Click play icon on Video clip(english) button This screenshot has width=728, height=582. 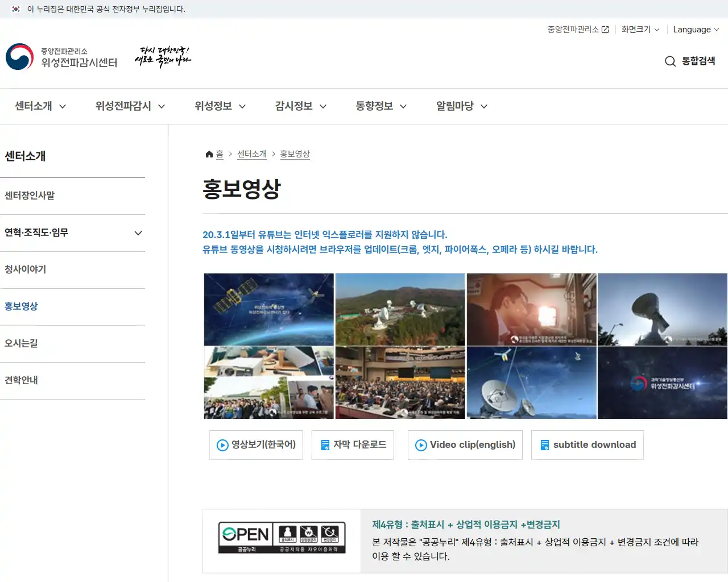tap(421, 445)
